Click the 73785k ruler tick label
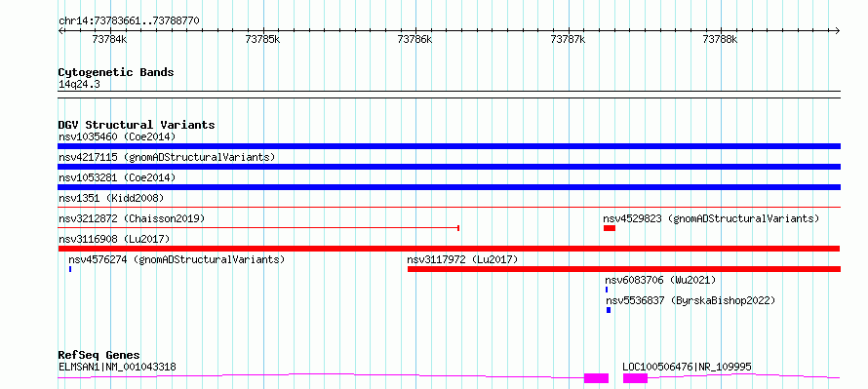Viewport: 868px width, 389px height. (x=262, y=39)
